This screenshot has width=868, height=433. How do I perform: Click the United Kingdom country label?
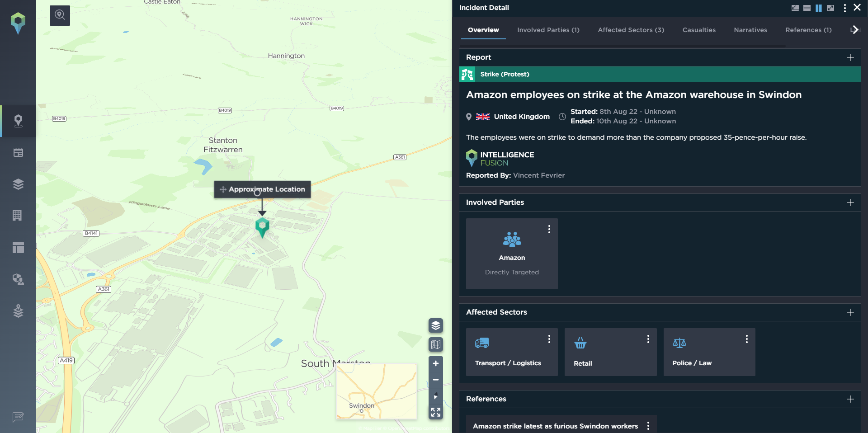[522, 117]
